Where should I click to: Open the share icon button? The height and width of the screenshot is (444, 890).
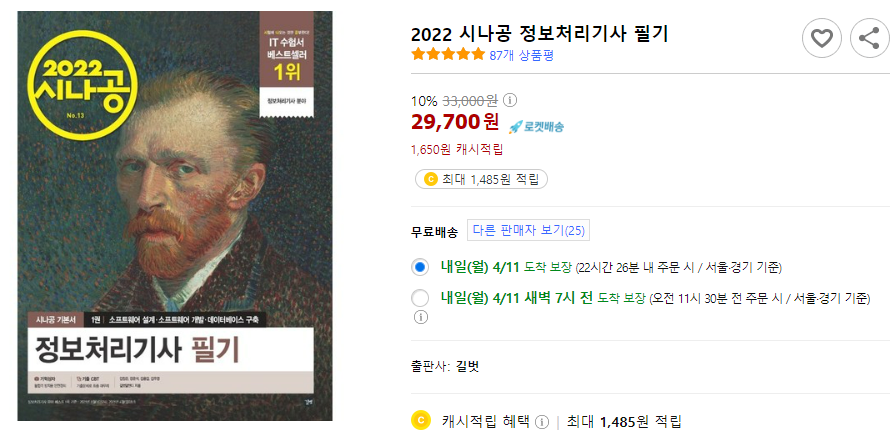click(870, 38)
